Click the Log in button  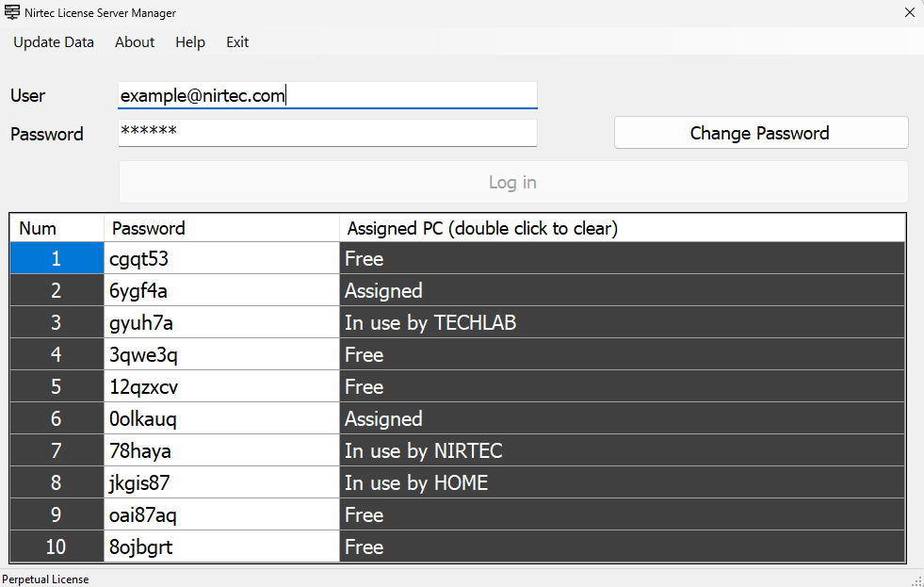pyautogui.click(x=512, y=182)
